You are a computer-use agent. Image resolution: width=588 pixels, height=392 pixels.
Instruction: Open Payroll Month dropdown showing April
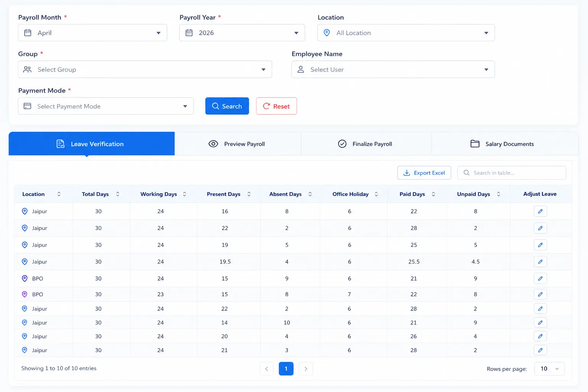pyautogui.click(x=93, y=33)
